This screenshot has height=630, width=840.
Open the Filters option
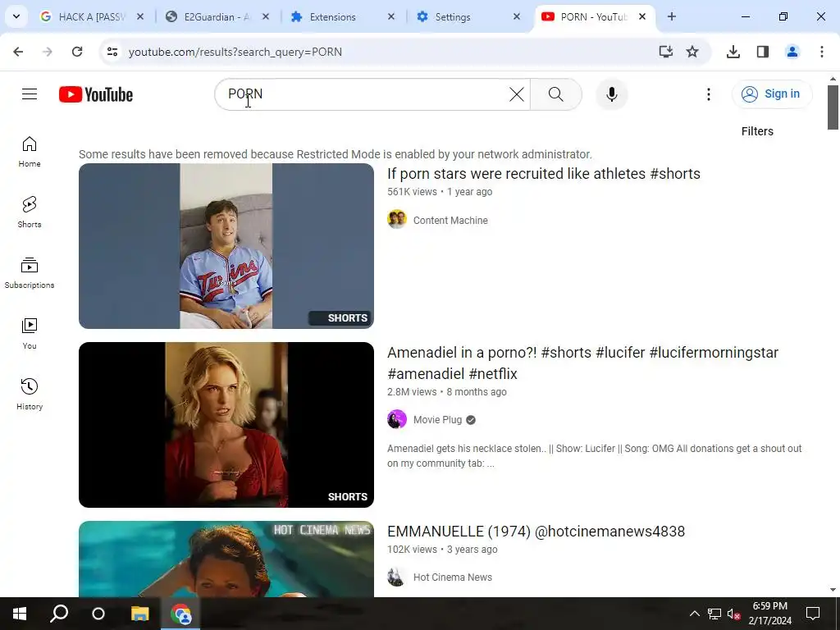757,131
